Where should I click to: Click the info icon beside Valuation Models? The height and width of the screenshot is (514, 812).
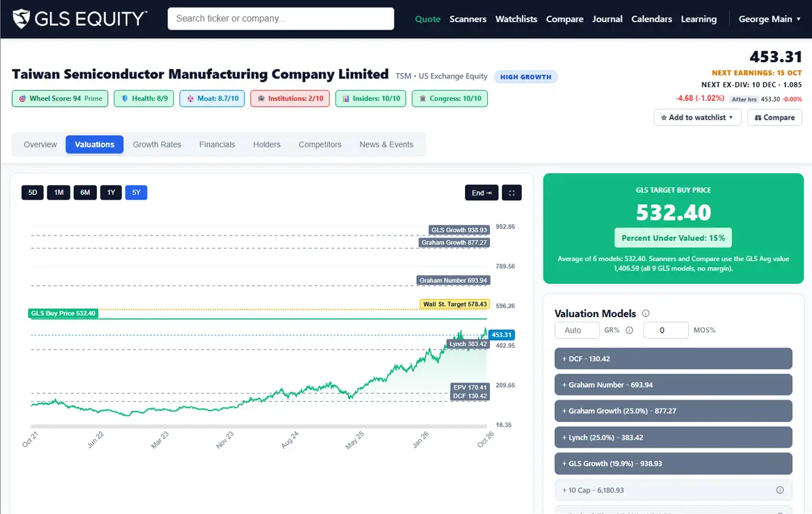(x=646, y=313)
